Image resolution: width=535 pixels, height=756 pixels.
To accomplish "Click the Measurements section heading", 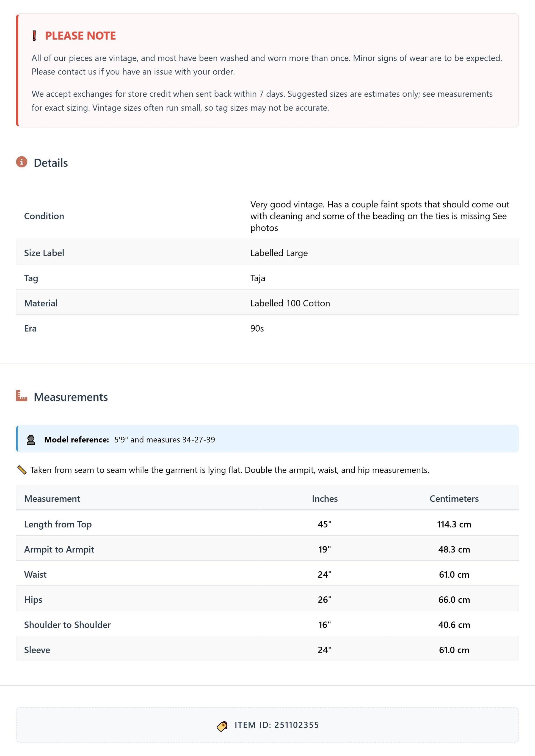I will click(71, 397).
